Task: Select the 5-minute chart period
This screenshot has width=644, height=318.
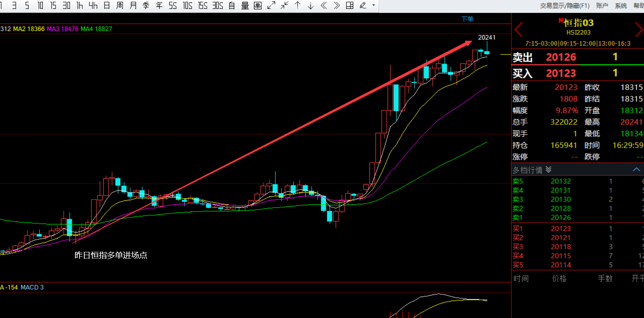Action: point(27,6)
